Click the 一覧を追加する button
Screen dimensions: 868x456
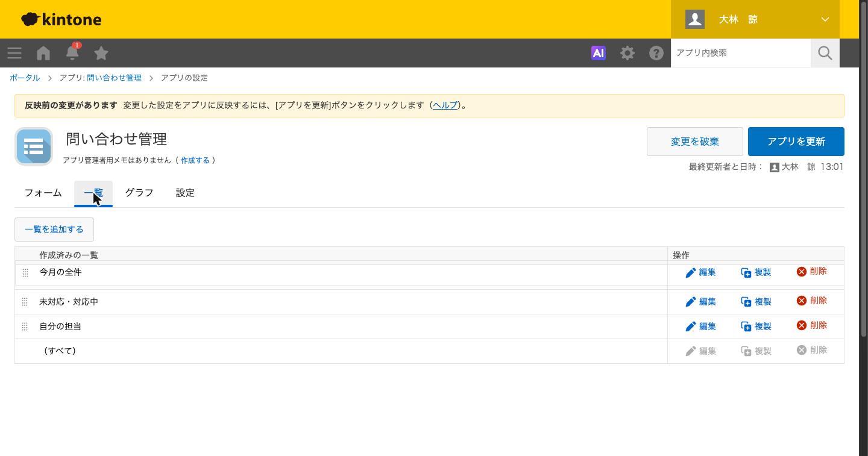[x=54, y=230]
